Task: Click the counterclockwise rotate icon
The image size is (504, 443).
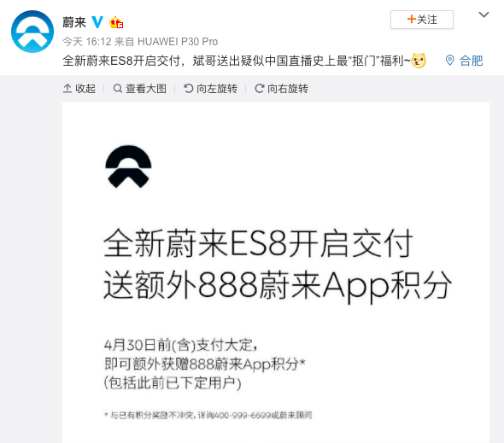Action: pyautogui.click(x=188, y=88)
